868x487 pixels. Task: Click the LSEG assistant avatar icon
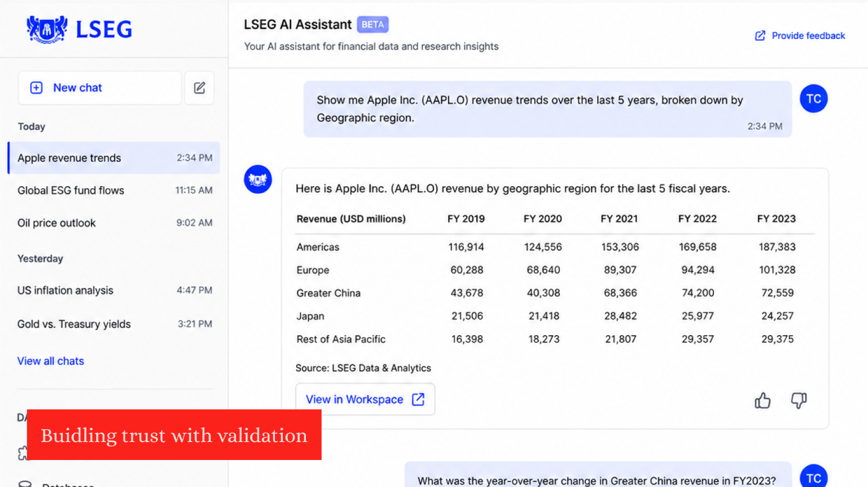tap(258, 179)
